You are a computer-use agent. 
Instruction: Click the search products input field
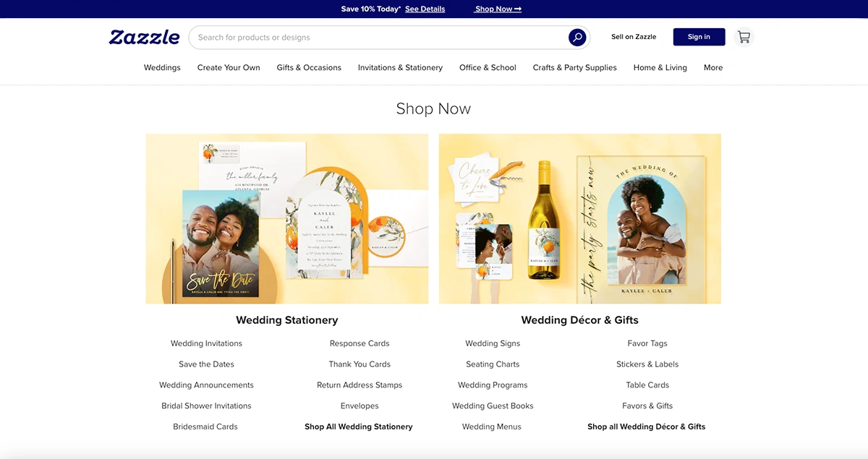376,38
